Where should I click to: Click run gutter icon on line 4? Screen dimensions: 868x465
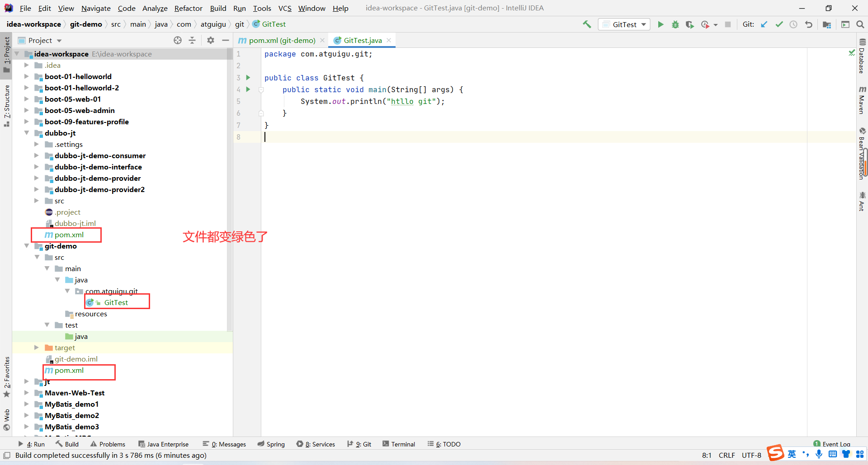click(x=248, y=89)
